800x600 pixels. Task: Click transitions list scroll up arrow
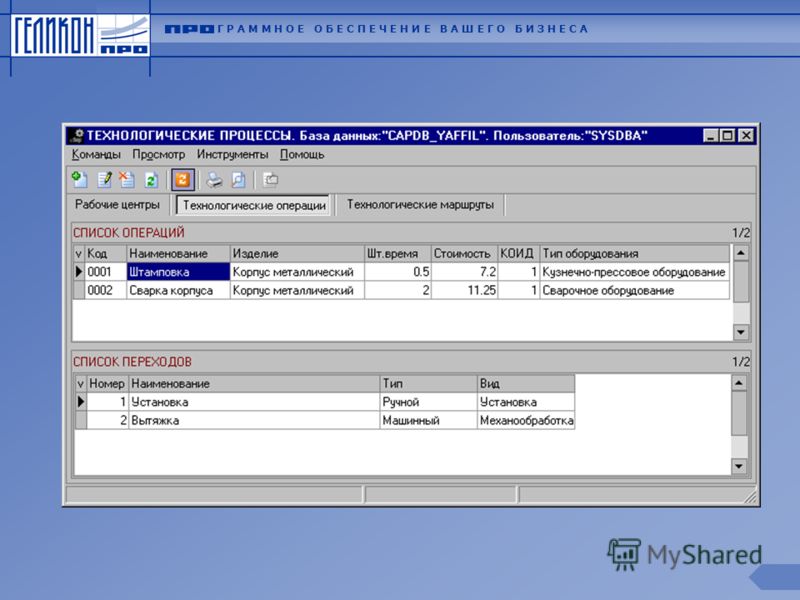coord(739,383)
